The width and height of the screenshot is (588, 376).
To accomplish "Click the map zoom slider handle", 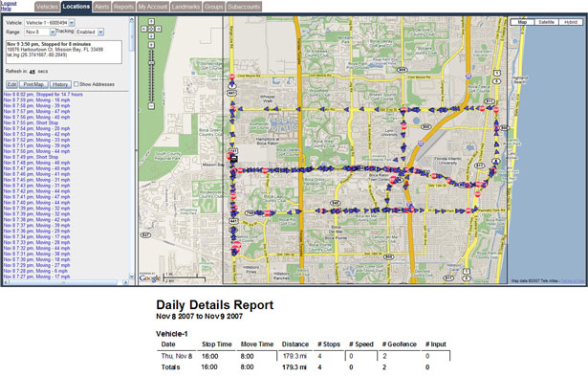I will (151, 63).
